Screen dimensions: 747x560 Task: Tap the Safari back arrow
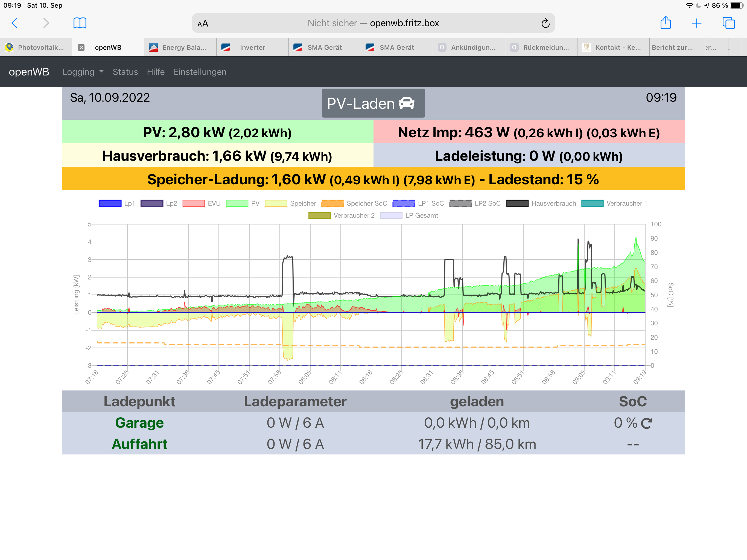point(14,23)
